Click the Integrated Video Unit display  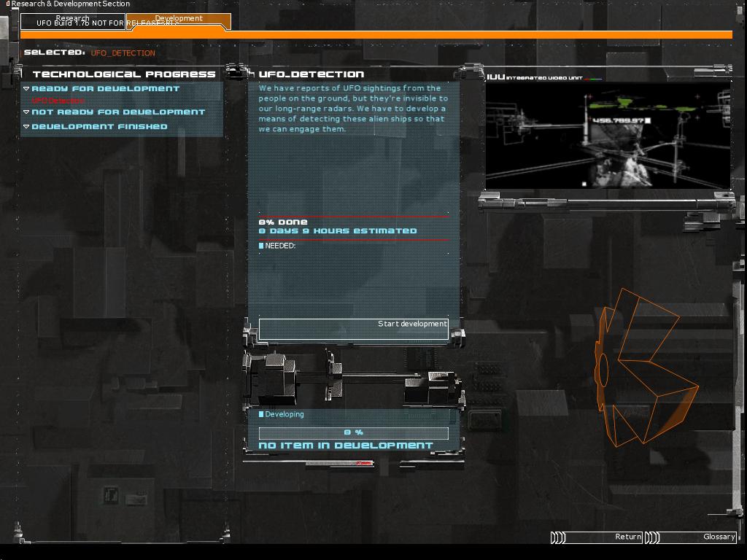coord(608,135)
